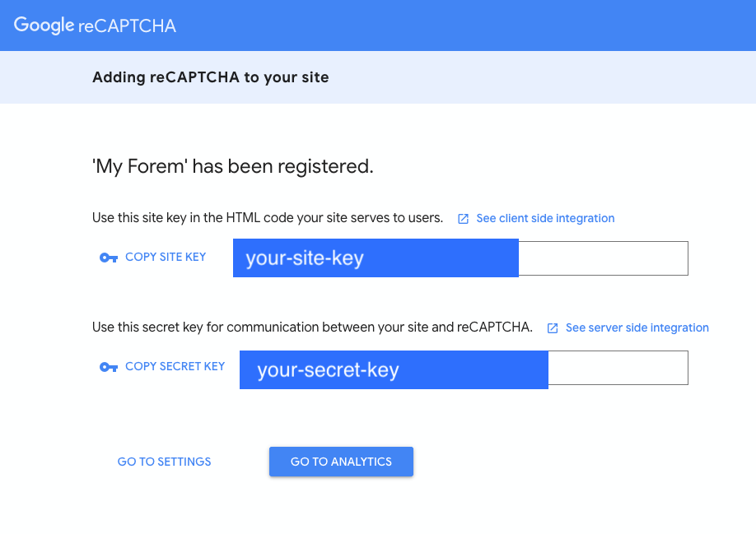Click the external-link icon for client side integration

(464, 219)
